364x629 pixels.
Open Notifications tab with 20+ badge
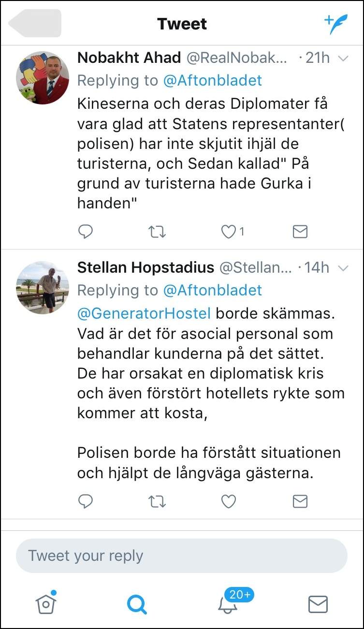[x=228, y=603]
